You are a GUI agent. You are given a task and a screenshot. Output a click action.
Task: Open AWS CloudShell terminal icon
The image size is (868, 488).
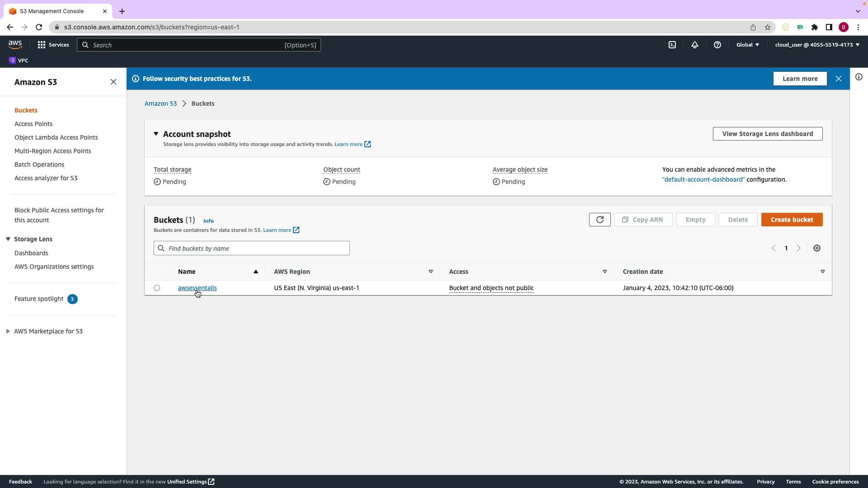coord(672,45)
